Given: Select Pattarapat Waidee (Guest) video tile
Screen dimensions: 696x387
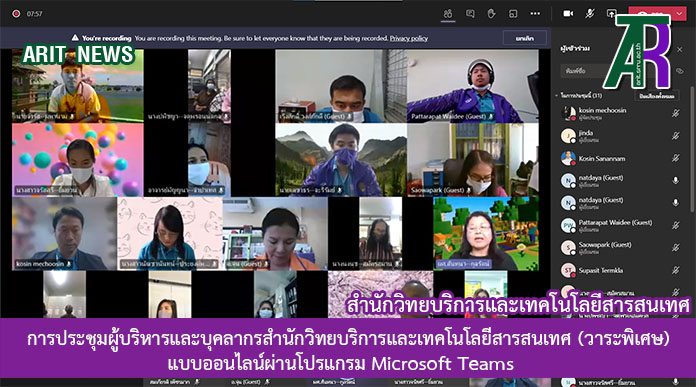Looking at the screenshot, I should [473, 86].
